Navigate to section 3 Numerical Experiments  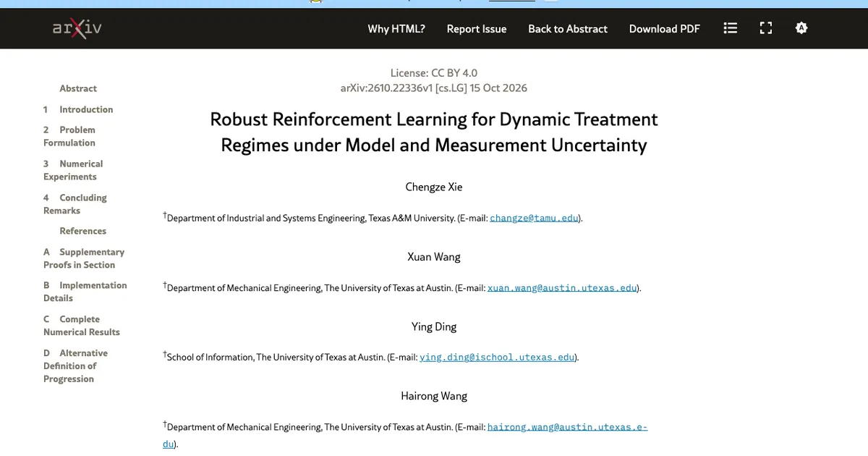tap(73, 170)
